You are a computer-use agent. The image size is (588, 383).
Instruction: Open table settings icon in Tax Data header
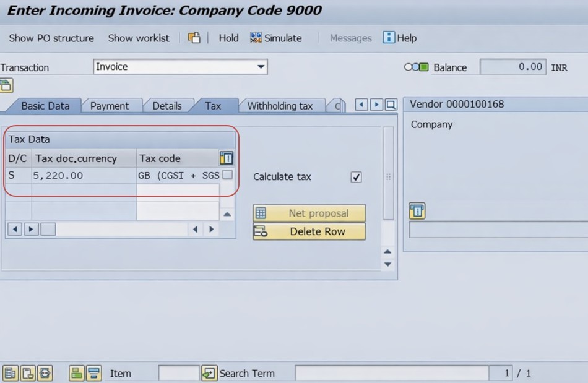(x=227, y=158)
